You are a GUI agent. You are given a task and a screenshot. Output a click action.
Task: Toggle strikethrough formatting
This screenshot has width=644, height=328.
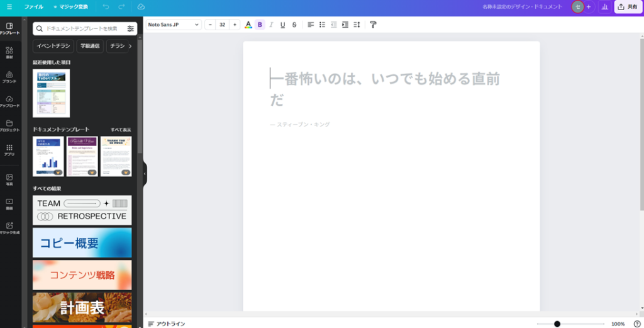point(294,25)
